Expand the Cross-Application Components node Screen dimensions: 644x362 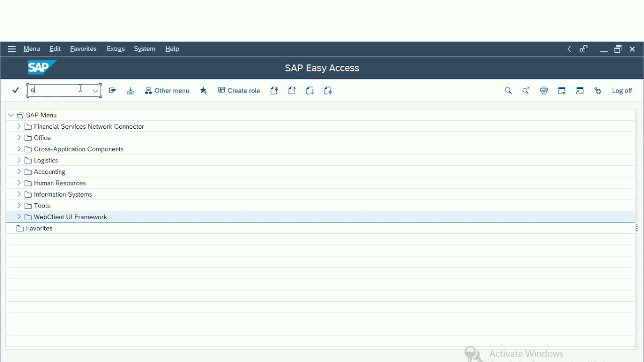(19, 149)
